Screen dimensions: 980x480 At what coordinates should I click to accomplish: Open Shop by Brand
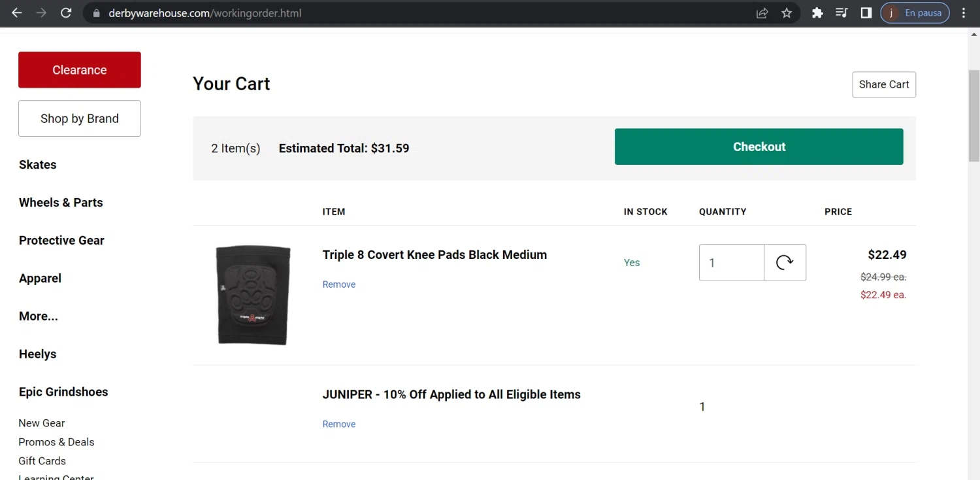coord(80,118)
